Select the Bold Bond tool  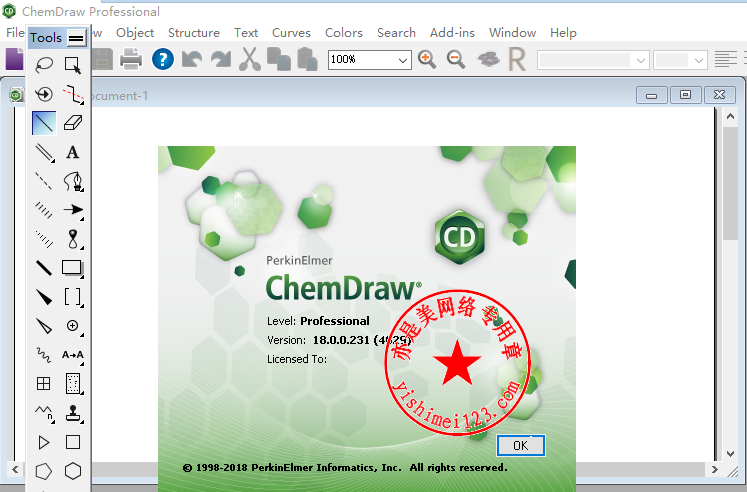44,268
